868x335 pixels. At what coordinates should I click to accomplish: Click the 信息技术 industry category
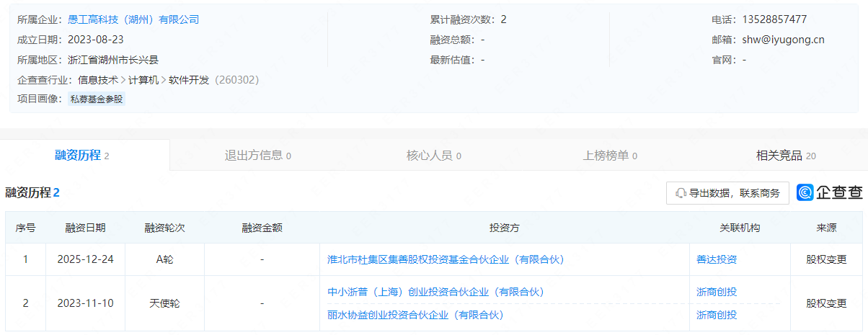tap(97, 80)
